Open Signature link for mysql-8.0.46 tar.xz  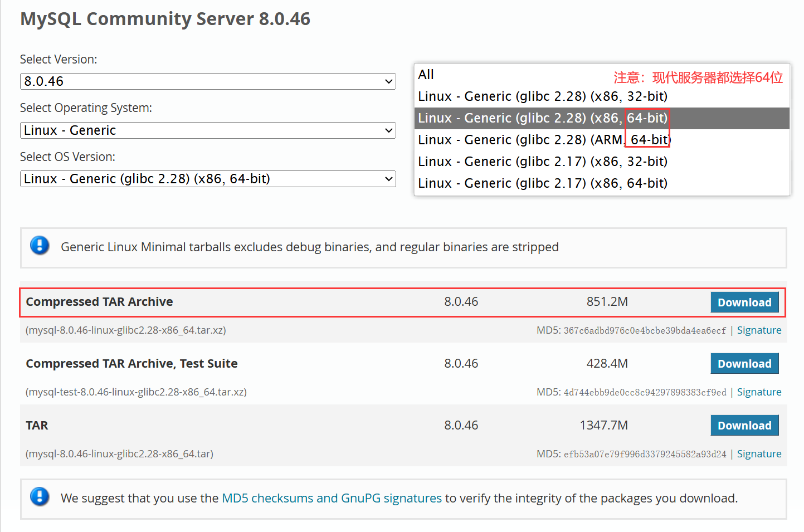[759, 330]
